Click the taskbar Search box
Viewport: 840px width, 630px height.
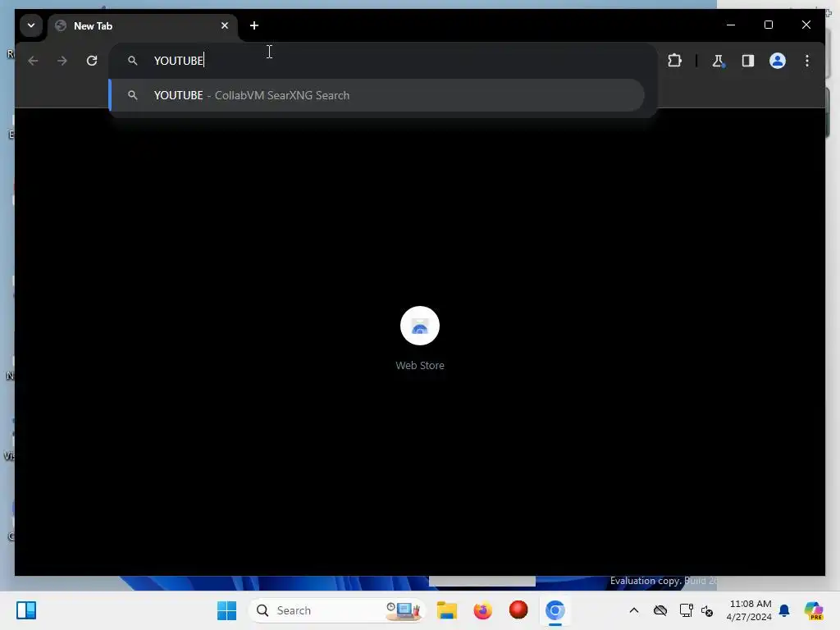coord(337,610)
